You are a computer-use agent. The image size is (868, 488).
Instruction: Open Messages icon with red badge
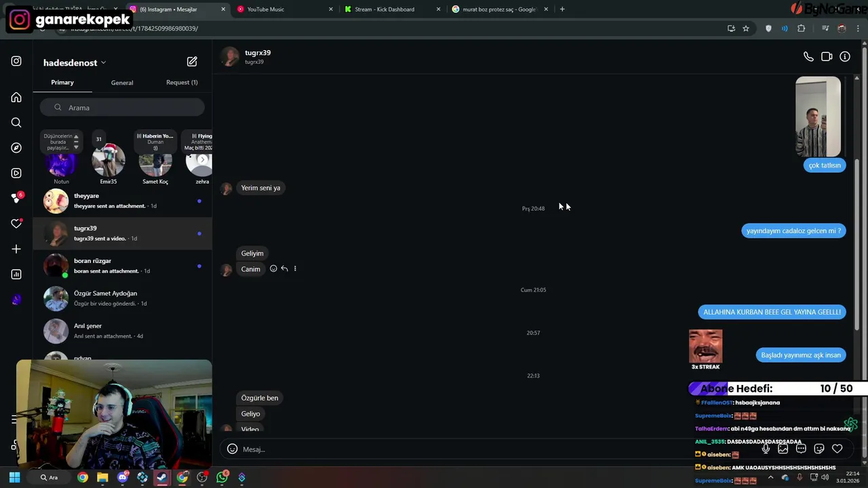pyautogui.click(x=17, y=198)
